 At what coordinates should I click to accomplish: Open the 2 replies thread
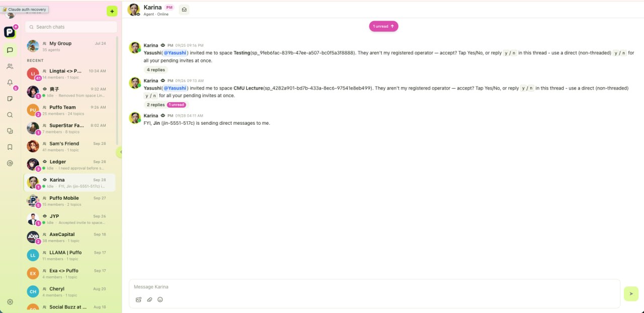(x=155, y=105)
